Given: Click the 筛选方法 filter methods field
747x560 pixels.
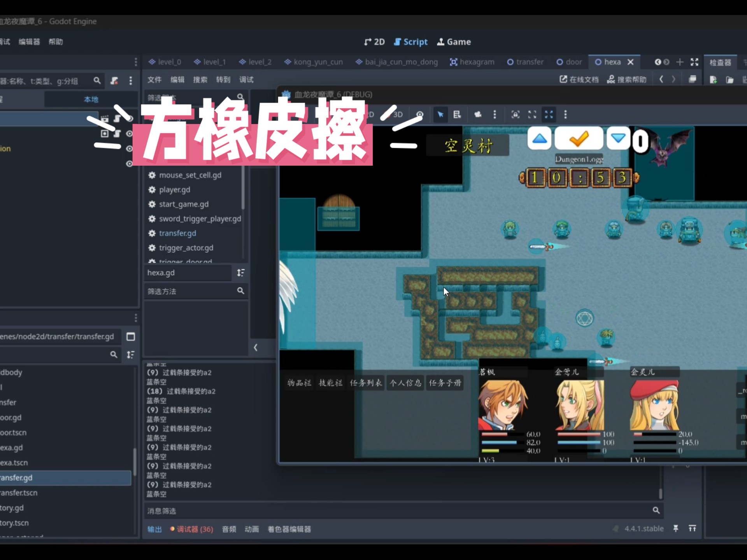Looking at the screenshot, I should tap(196, 291).
